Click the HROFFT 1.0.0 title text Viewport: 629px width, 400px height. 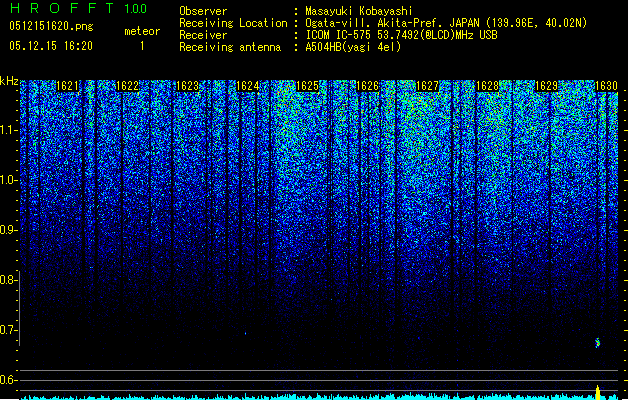pos(79,8)
